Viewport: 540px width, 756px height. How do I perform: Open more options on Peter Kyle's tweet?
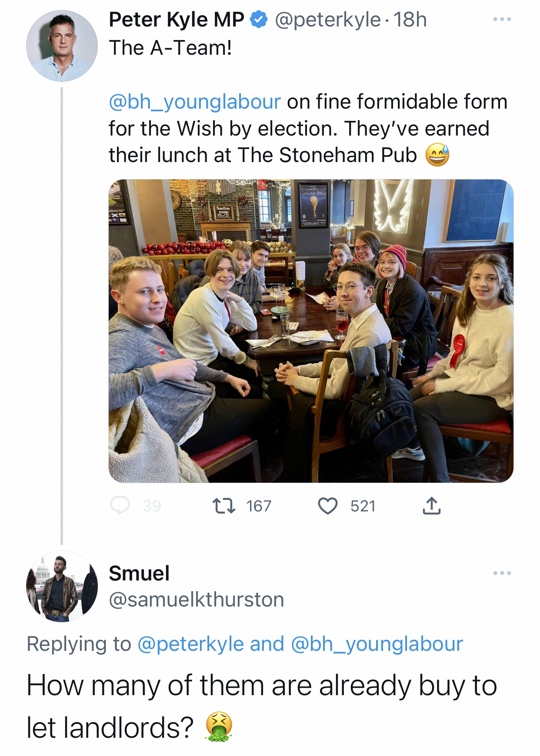click(502, 20)
